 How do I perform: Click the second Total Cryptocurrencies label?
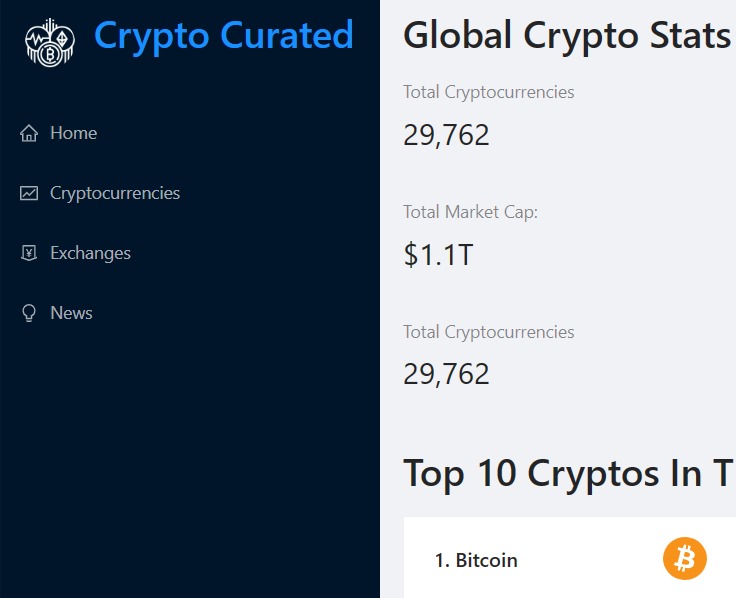[x=488, y=332]
